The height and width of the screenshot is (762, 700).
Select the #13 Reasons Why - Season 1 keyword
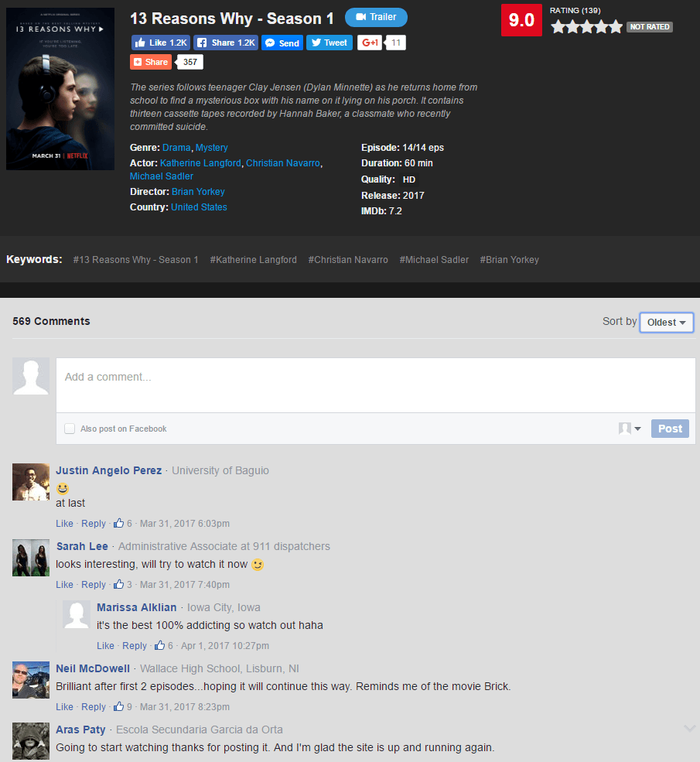(x=136, y=259)
